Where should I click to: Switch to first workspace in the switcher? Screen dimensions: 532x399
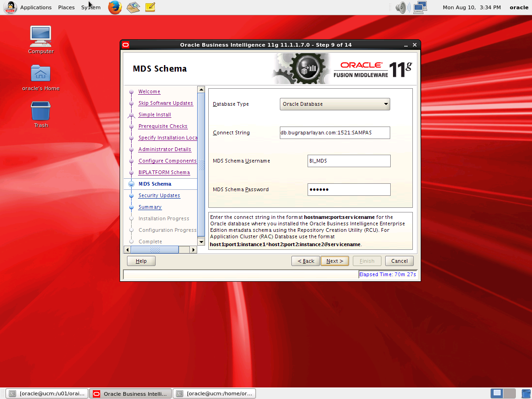[497, 393]
